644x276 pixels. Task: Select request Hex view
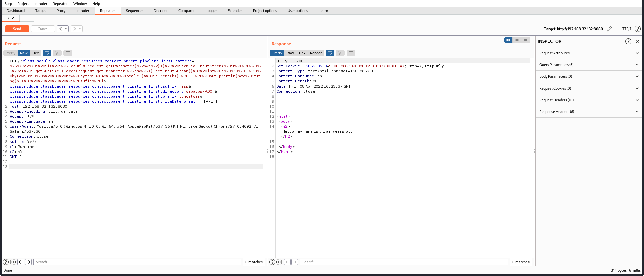[x=36, y=53]
